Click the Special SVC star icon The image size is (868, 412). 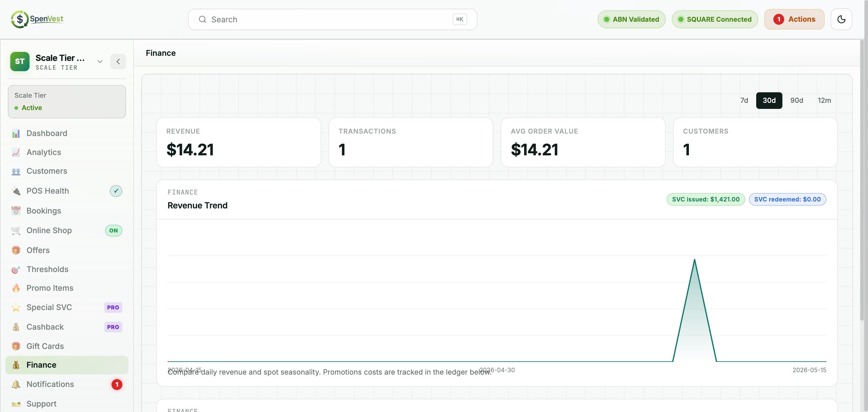[16, 307]
